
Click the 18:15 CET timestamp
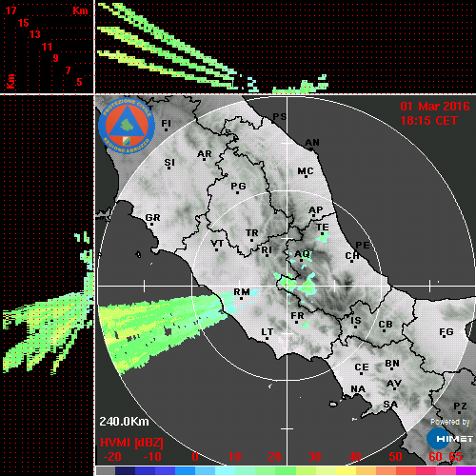click(428, 121)
